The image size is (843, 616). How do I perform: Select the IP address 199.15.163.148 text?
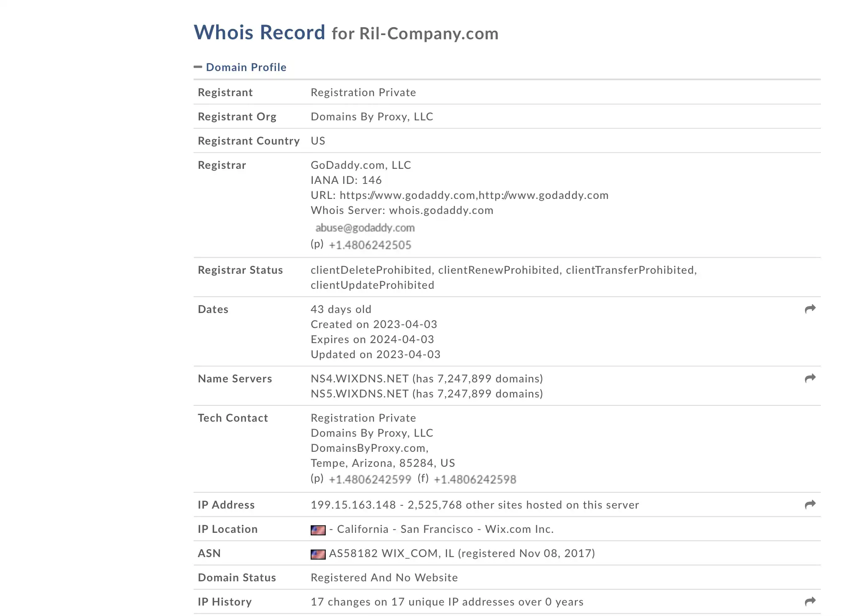353,505
